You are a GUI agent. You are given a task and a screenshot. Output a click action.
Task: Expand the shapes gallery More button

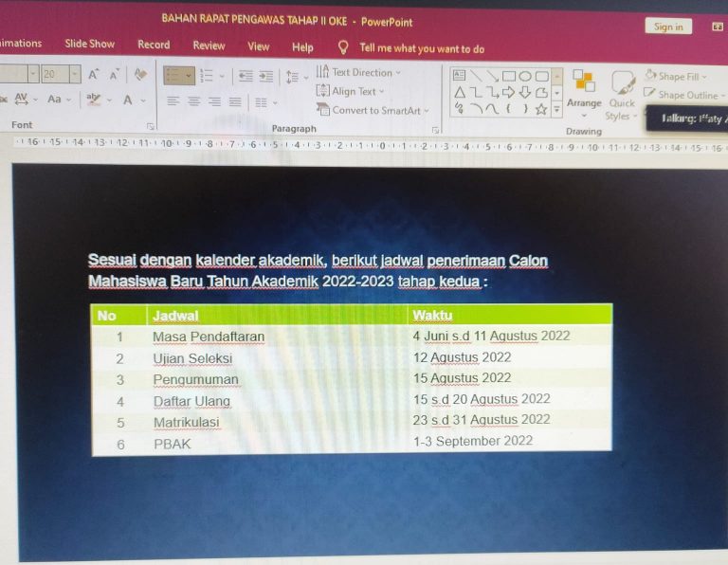tap(557, 110)
